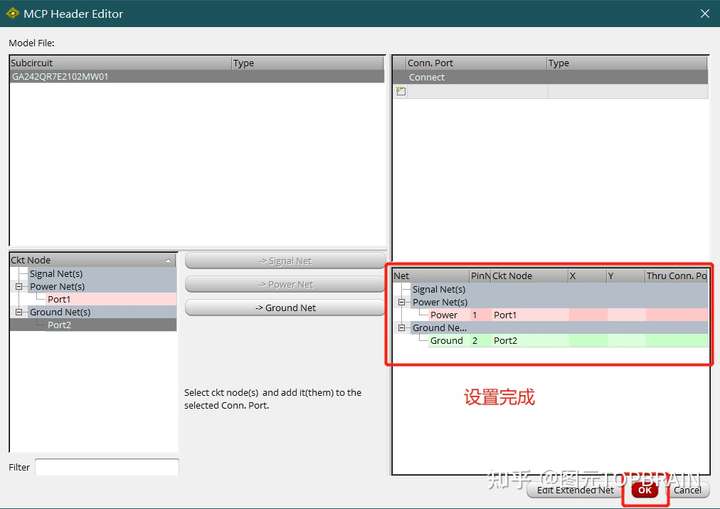Select Port1 in Ckt Node tree

59,299
